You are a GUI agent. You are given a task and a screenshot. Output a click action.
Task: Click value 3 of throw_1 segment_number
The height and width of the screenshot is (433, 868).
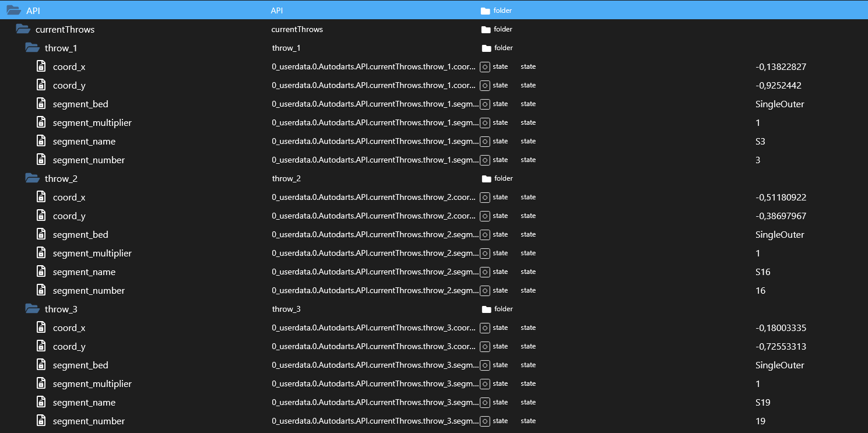(x=758, y=160)
